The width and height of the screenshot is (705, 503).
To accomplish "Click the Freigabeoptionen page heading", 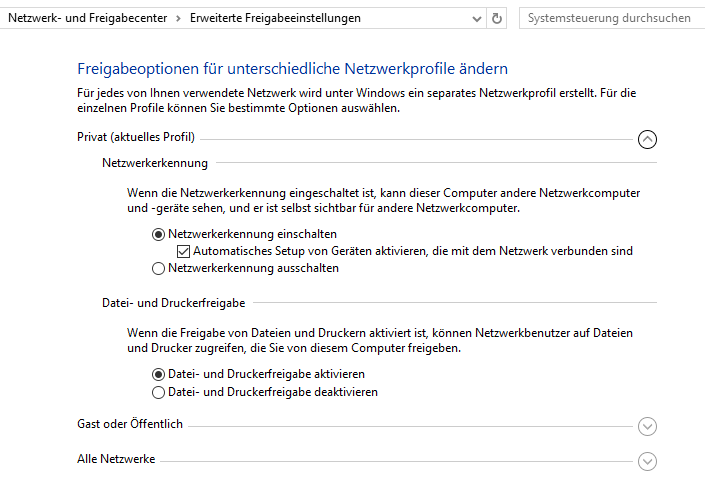I will pos(292,69).
